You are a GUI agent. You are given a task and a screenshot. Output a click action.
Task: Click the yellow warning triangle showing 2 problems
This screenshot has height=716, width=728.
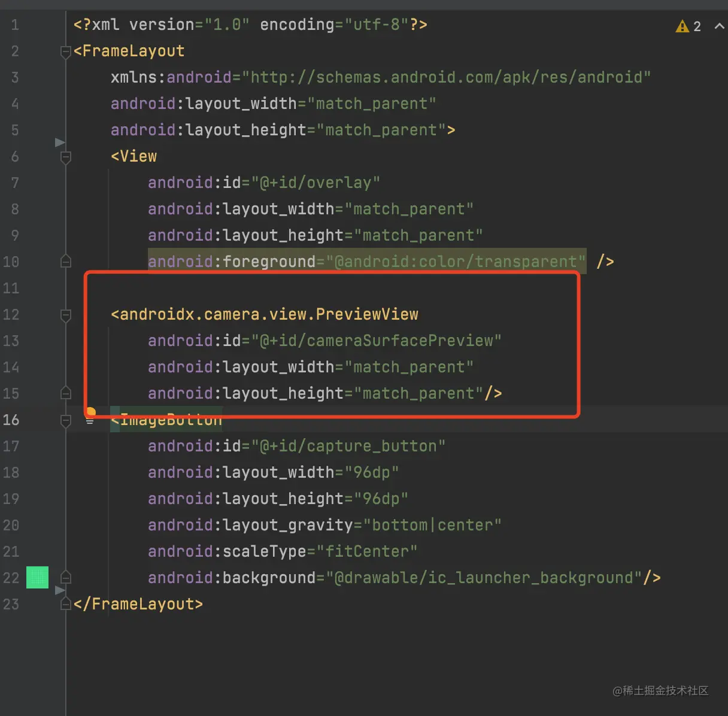click(682, 26)
